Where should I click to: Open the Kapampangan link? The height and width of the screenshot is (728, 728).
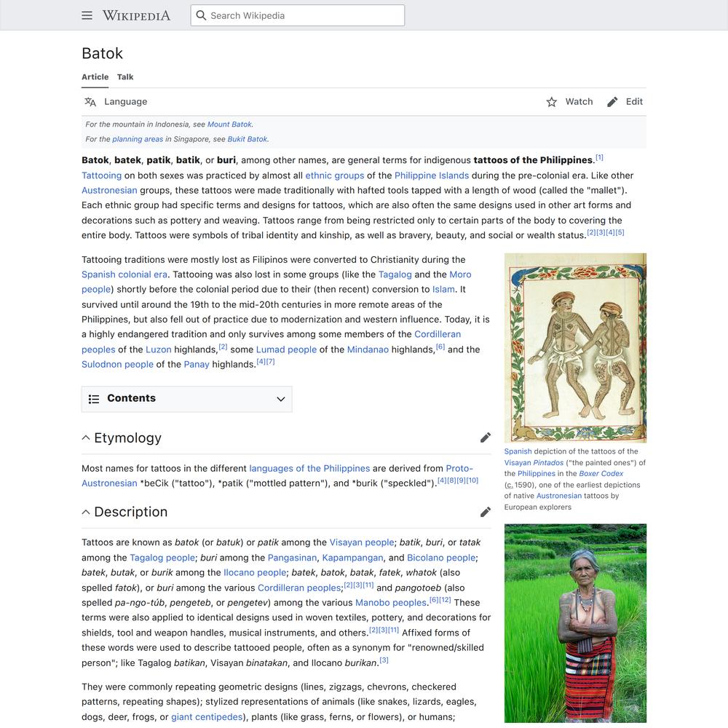pyautogui.click(x=353, y=558)
